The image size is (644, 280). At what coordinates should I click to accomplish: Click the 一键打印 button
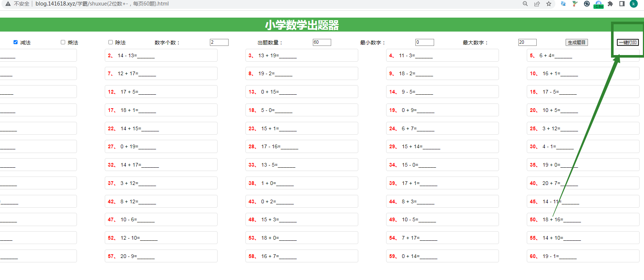(x=628, y=43)
